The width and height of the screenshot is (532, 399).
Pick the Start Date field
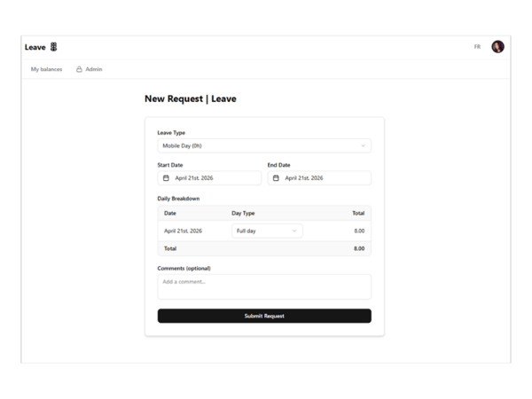209,178
